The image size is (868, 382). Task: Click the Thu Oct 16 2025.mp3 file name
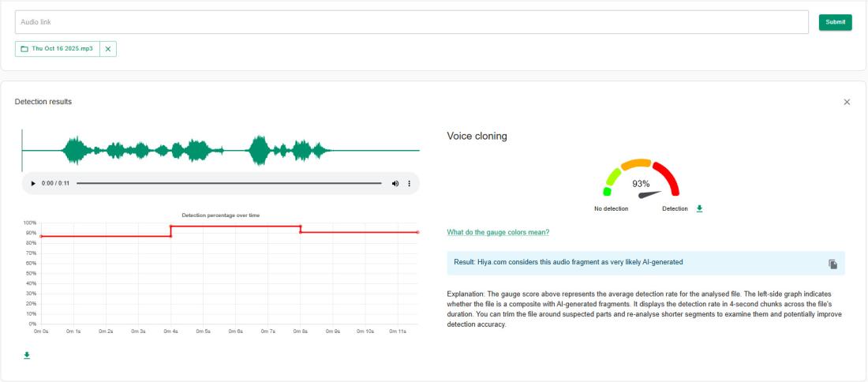point(62,49)
